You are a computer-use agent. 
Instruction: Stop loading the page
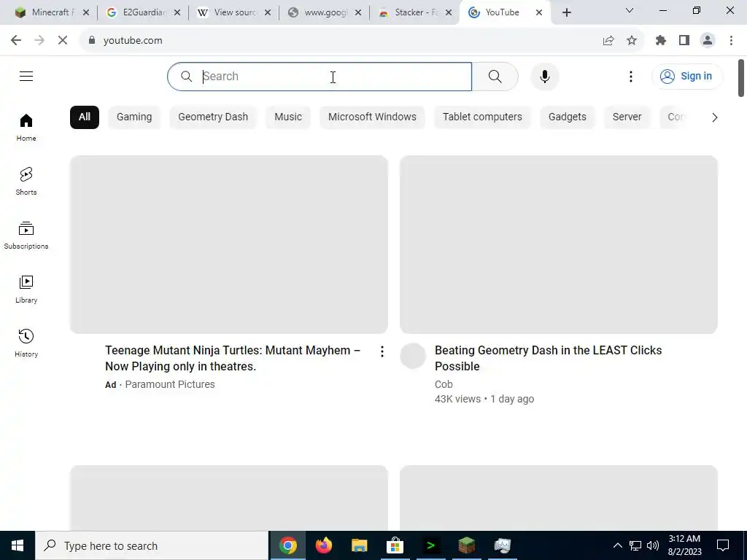(x=63, y=41)
